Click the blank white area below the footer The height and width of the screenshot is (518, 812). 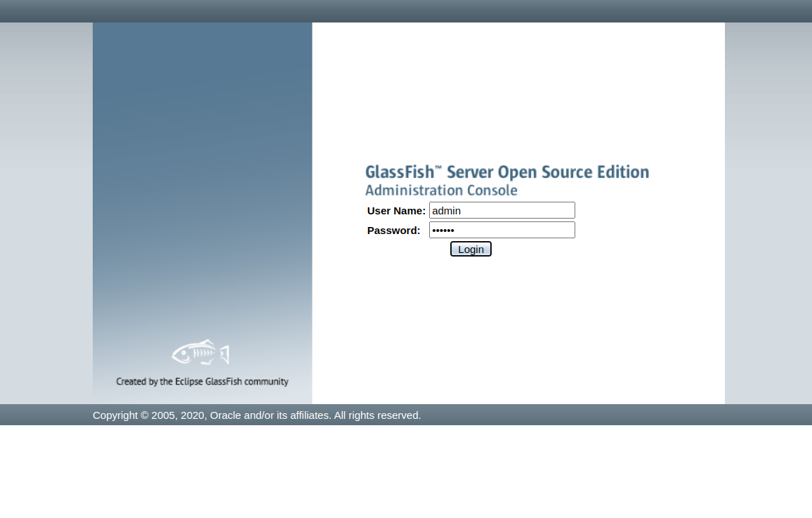click(406, 471)
